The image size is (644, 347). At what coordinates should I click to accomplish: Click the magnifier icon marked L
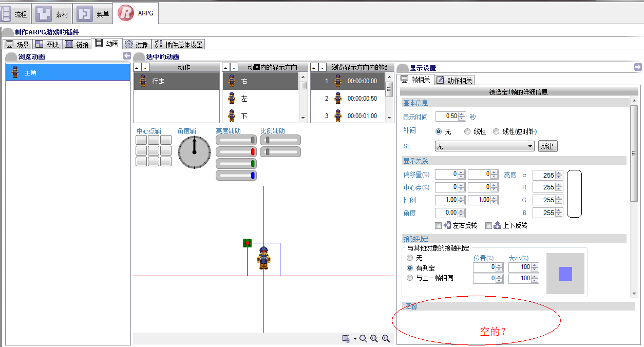click(x=386, y=338)
